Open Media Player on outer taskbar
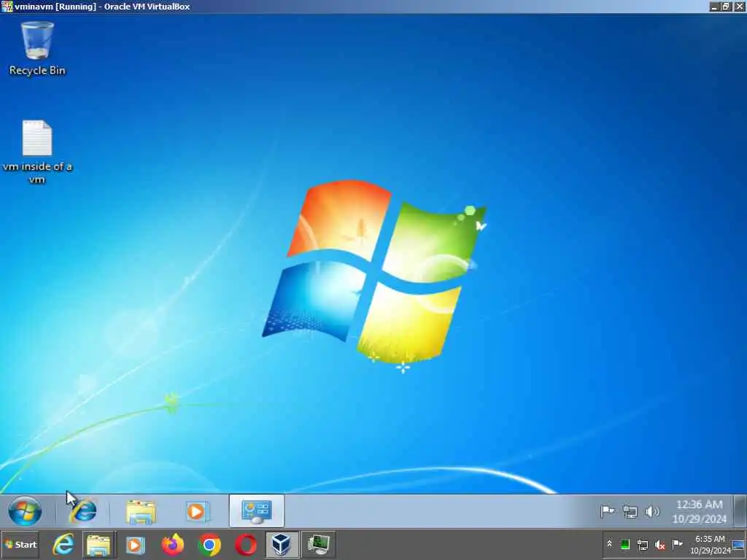The height and width of the screenshot is (560, 747). [x=135, y=545]
